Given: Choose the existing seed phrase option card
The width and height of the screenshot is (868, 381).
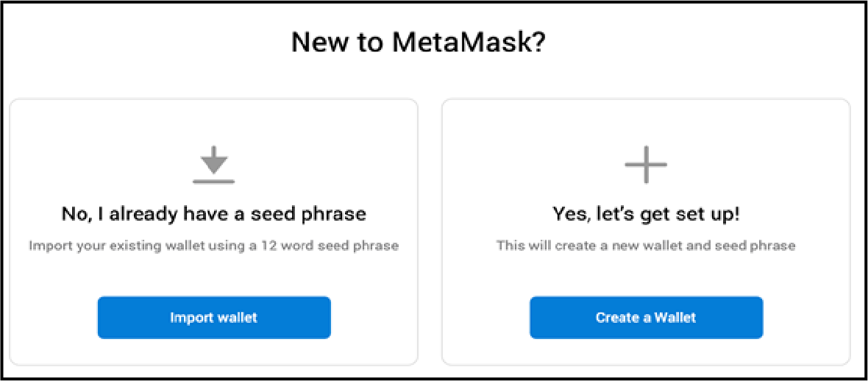Looking at the screenshot, I should (x=213, y=232).
